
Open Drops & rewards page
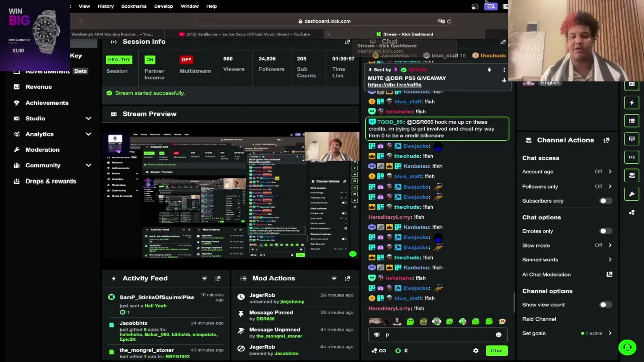[51, 181]
